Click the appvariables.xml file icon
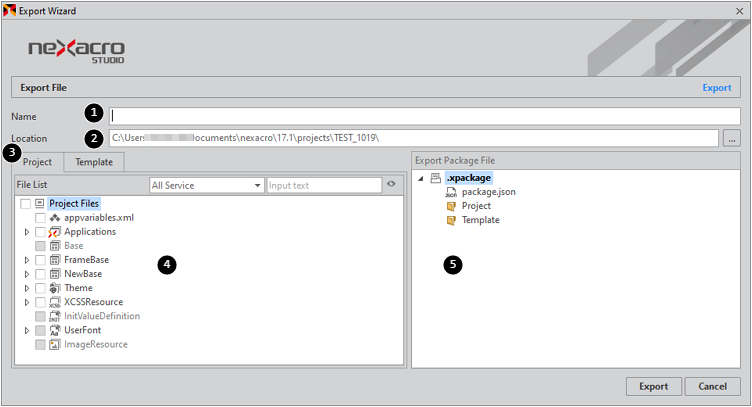The width and height of the screenshot is (752, 407). pos(55,218)
